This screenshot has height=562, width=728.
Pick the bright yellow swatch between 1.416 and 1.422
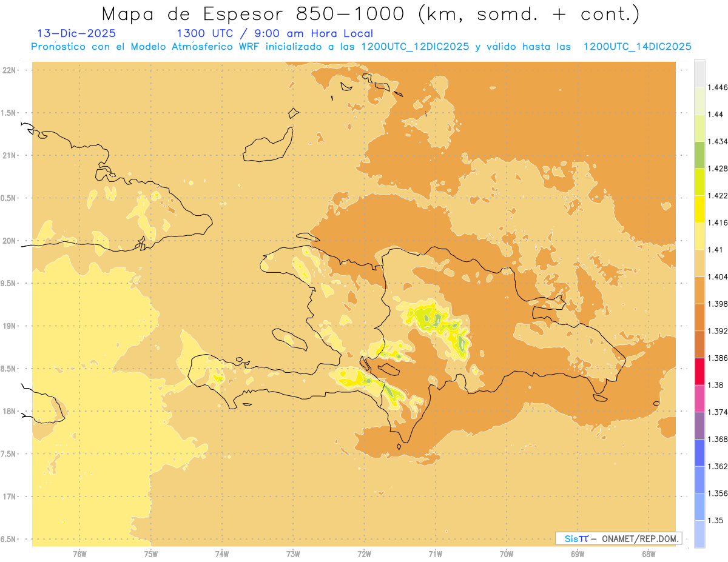[x=699, y=209]
